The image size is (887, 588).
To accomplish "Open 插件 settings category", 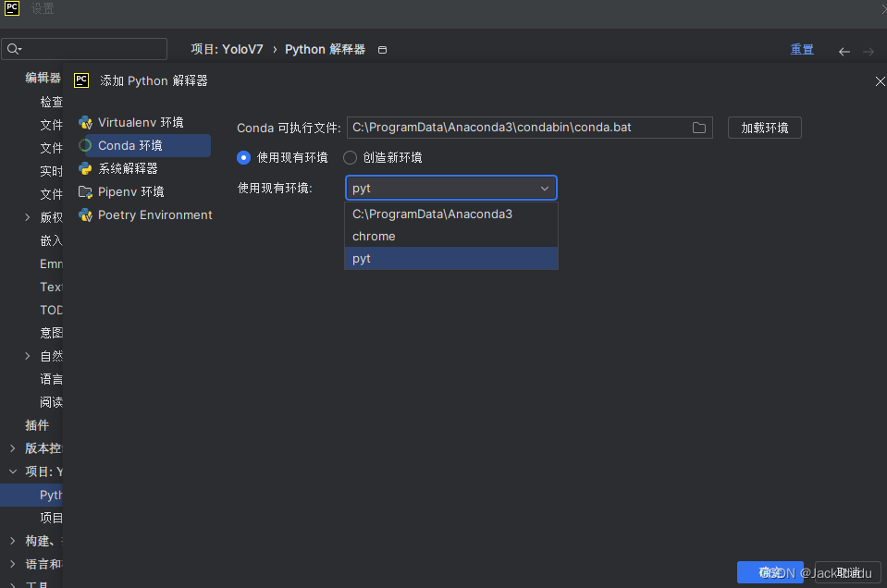I will tap(37, 425).
